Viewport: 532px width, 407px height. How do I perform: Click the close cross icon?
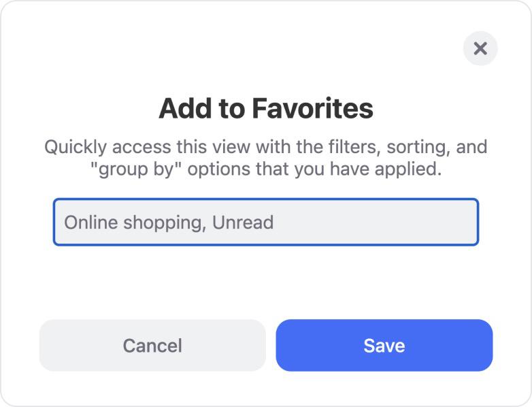click(480, 48)
